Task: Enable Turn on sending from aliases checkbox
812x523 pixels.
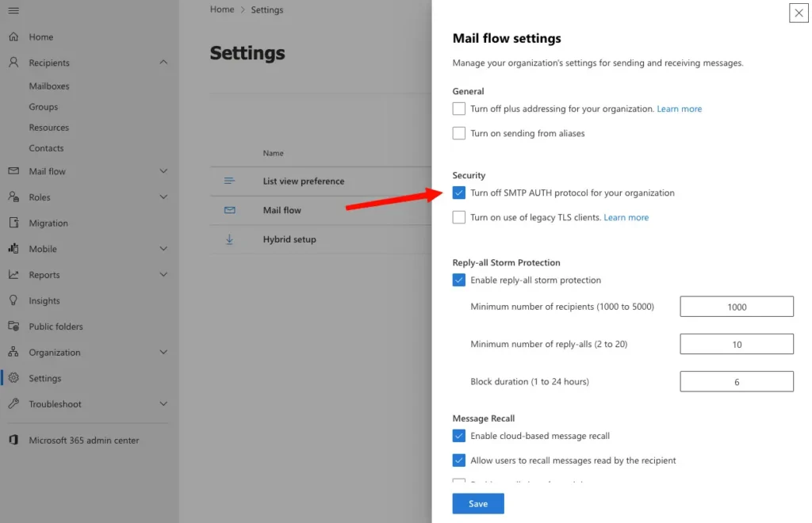Action: pos(459,133)
